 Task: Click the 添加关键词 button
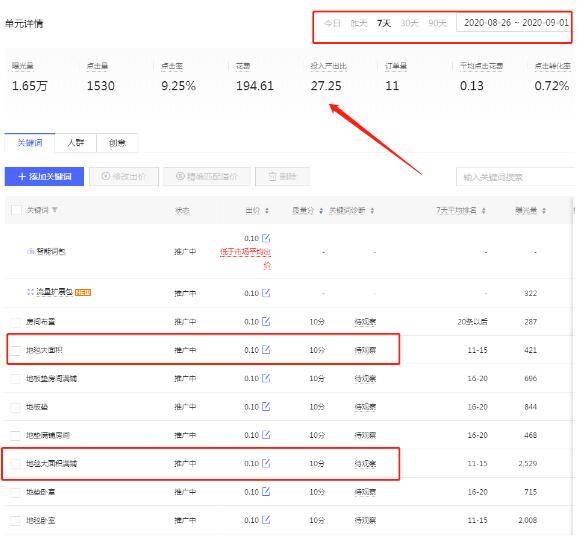tap(44, 177)
